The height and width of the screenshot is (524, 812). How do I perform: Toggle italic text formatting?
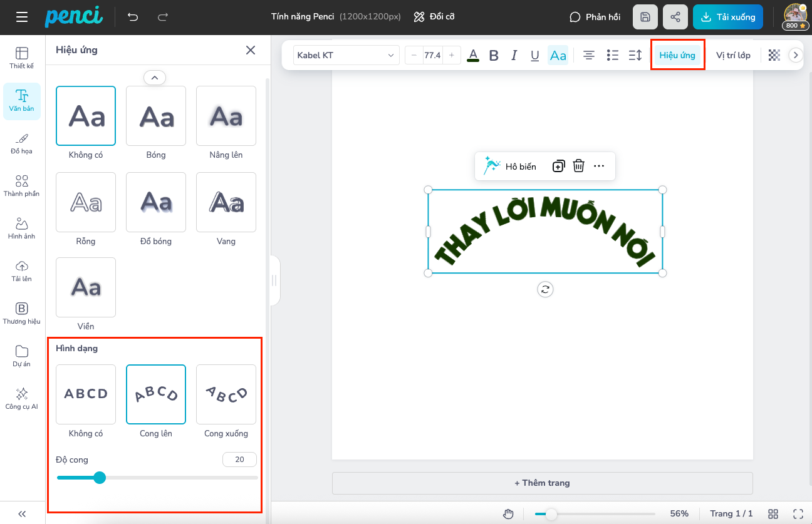(514, 56)
